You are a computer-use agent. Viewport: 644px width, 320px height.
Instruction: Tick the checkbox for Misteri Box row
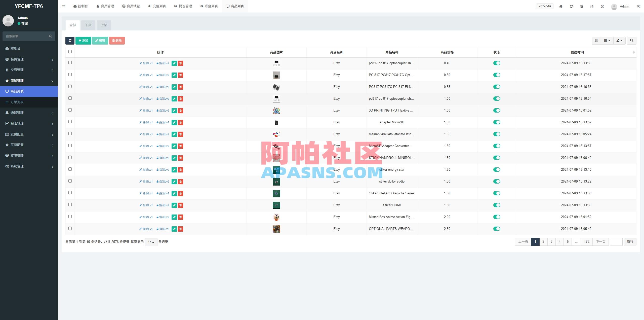(70, 217)
